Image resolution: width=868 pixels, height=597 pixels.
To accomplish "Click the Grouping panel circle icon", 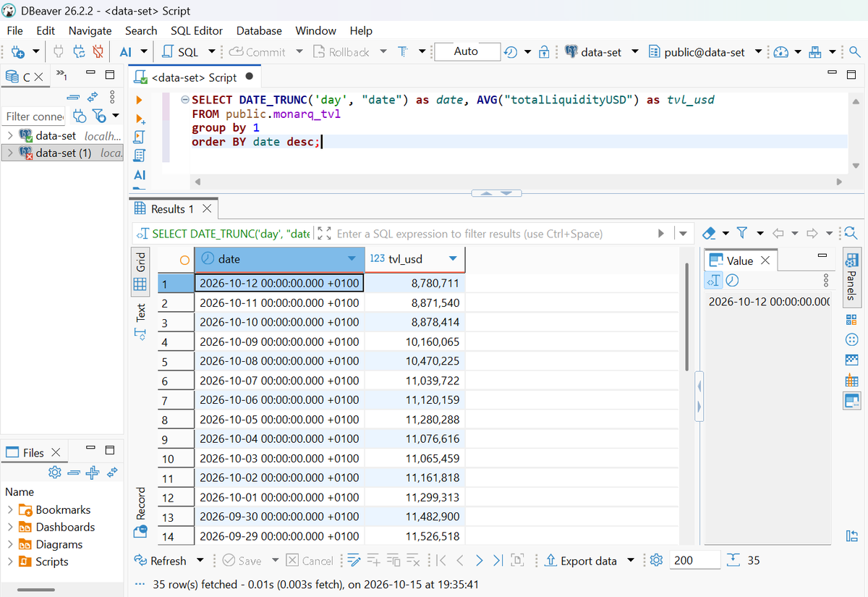I will (851, 340).
